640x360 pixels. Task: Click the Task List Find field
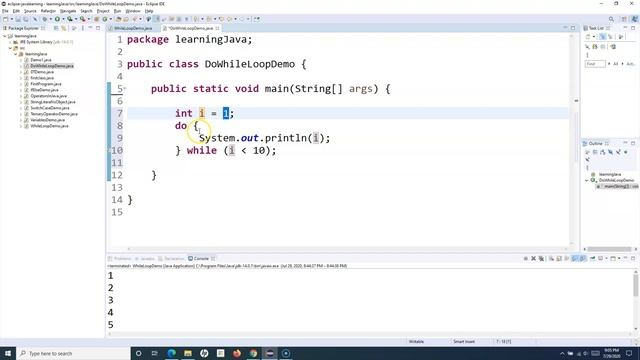pos(595,64)
